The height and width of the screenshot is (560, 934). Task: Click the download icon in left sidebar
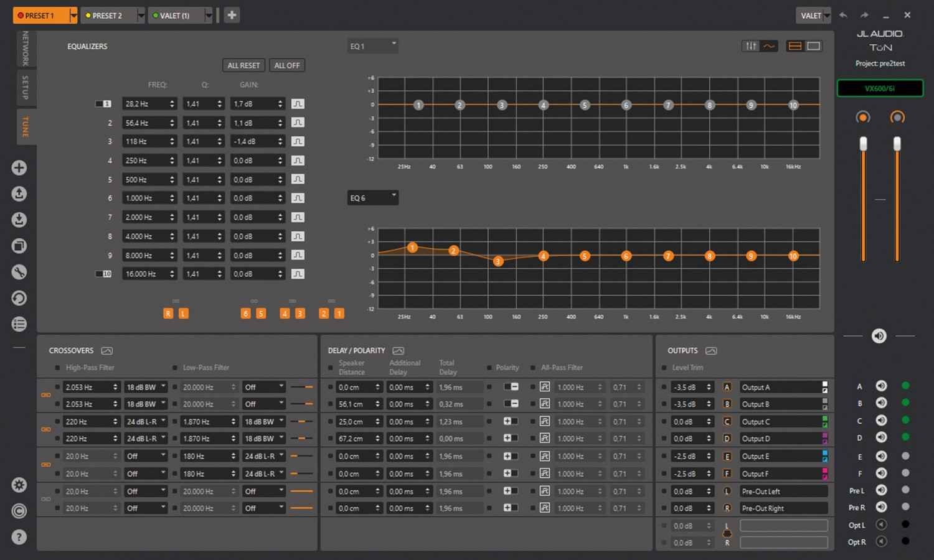19,220
